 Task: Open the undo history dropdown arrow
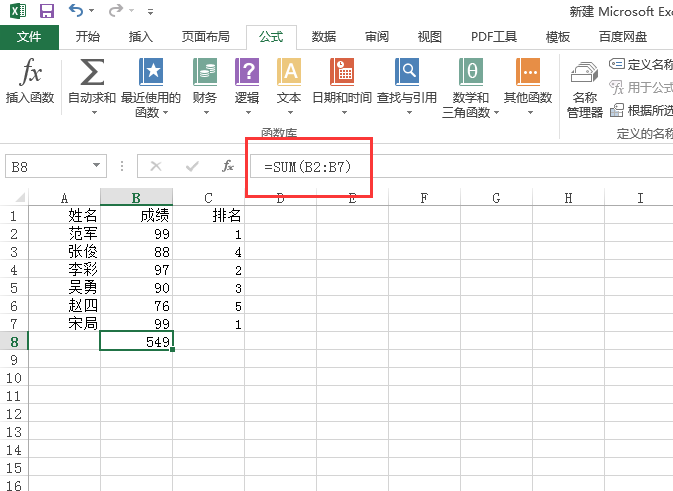[91, 10]
